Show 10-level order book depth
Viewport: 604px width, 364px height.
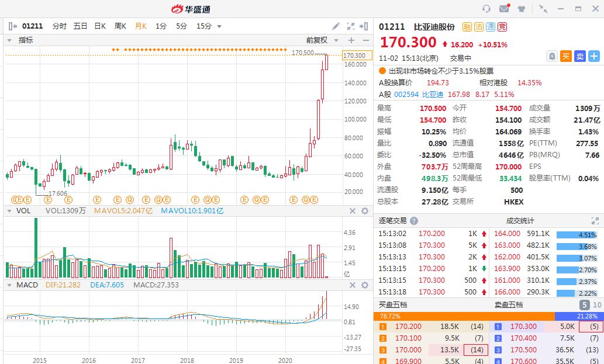coord(597,305)
